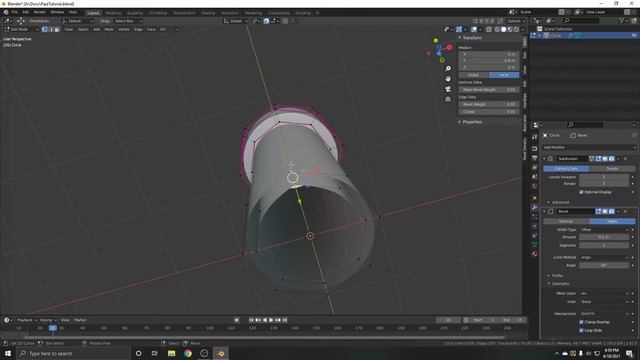Adjust the Bevel Amount slider
Image resolution: width=640 pixels, height=360 pixels.
[x=604, y=237]
